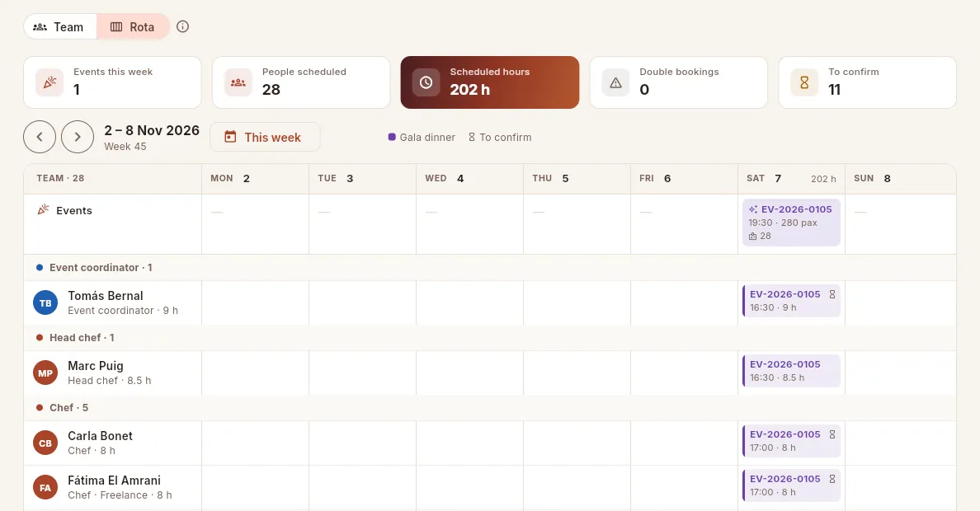Viewport: 980px width, 511px height.
Task: Open the Double bookings card
Action: [x=679, y=82]
